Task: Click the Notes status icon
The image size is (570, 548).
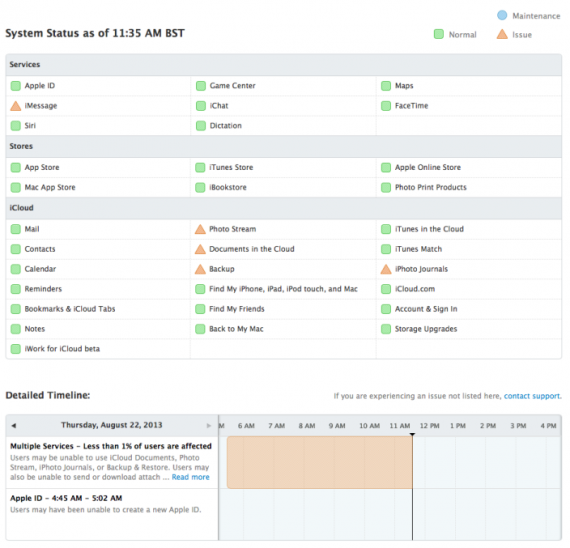Action: (16, 329)
